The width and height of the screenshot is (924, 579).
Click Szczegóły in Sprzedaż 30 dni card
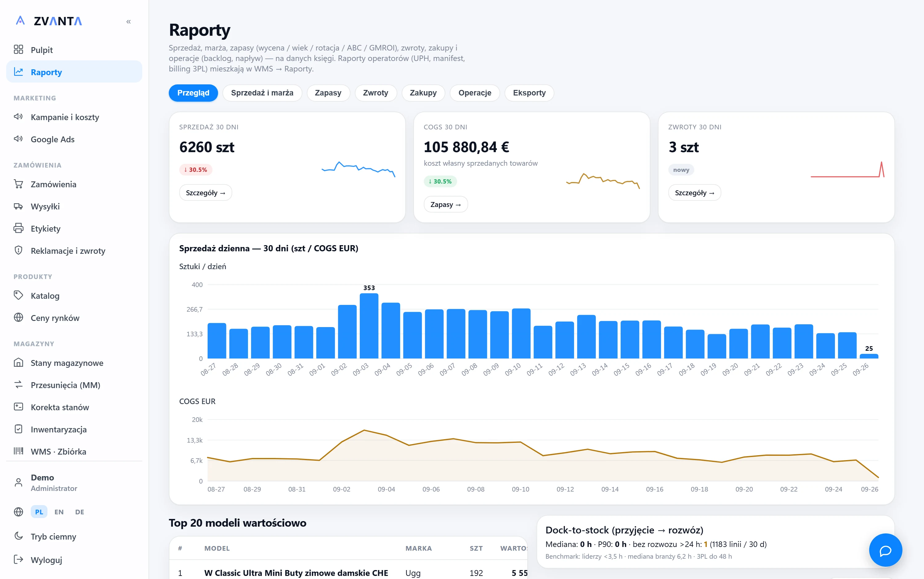(206, 192)
